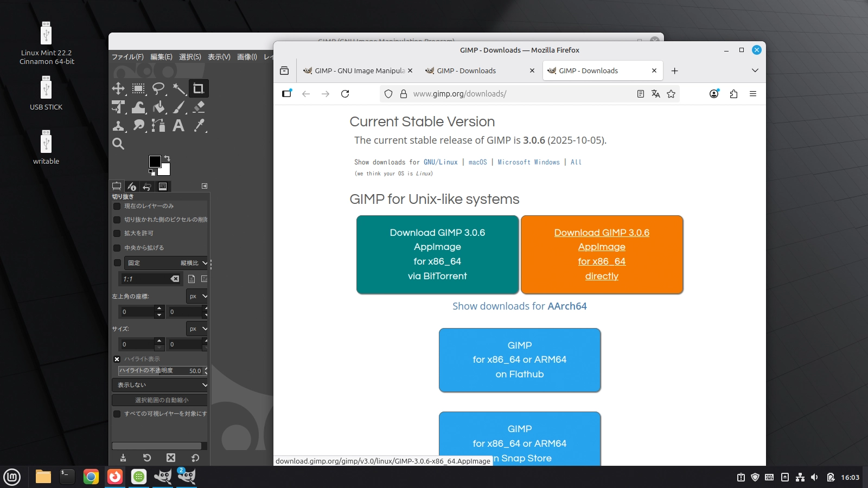Click Download GIMP 3.0.6 AppImage directly
The height and width of the screenshot is (488, 868).
pyautogui.click(x=602, y=254)
